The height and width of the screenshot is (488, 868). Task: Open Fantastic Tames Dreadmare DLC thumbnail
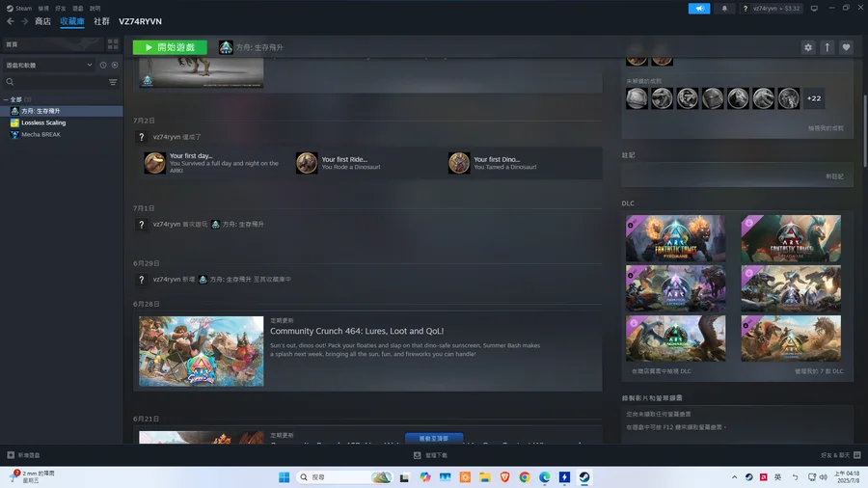[x=791, y=238]
